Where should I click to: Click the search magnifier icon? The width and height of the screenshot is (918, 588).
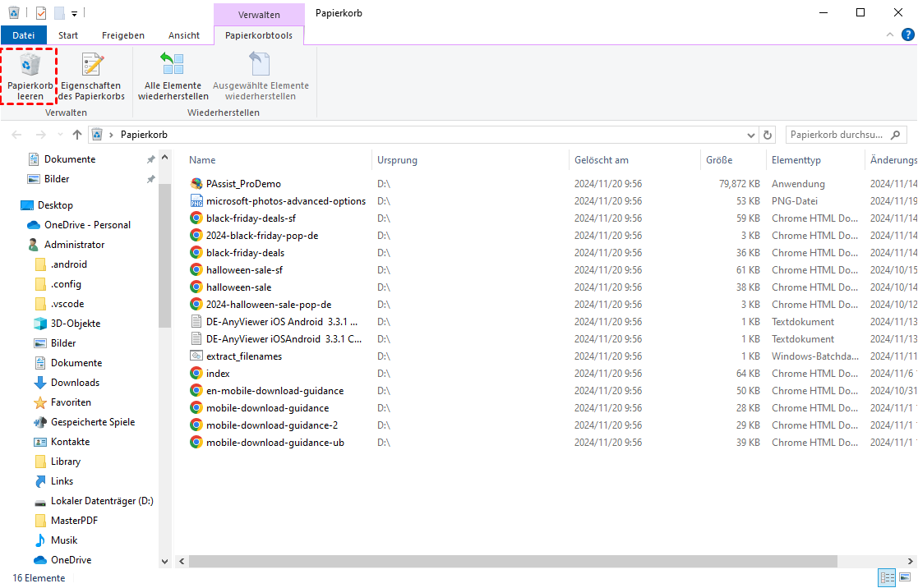pyautogui.click(x=895, y=136)
